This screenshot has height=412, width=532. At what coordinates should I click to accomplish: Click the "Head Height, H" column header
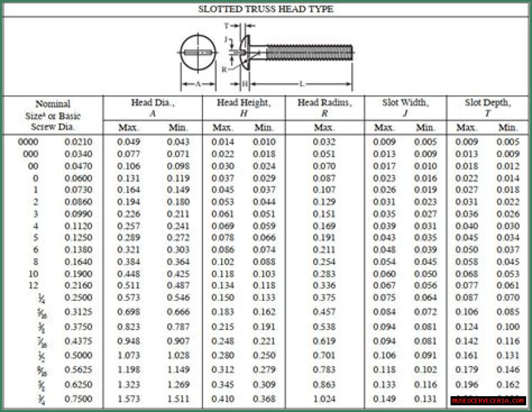pyautogui.click(x=244, y=108)
